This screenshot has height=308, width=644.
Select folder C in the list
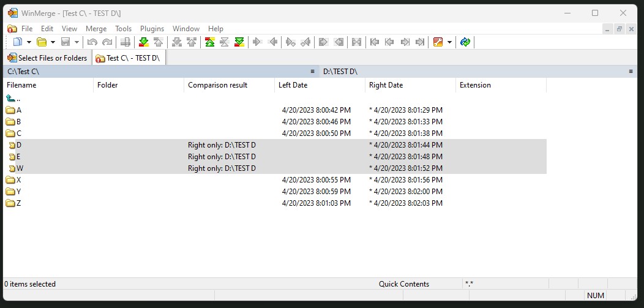point(13,133)
